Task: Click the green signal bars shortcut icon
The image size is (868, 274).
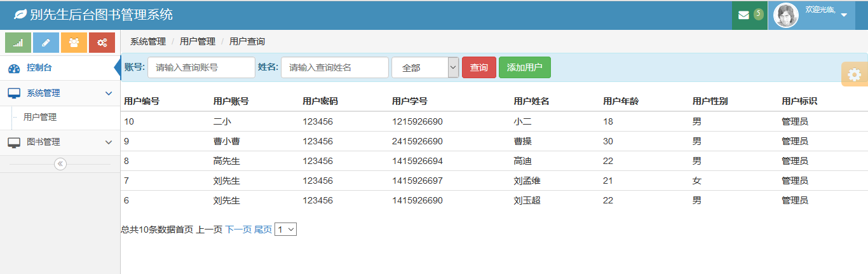Action: (x=18, y=43)
